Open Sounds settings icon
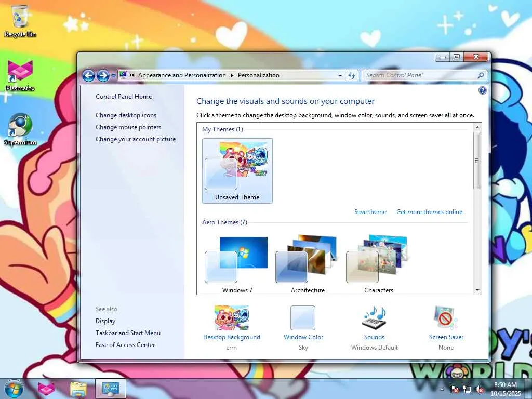Viewport: 532px width, 399px height. point(374,318)
